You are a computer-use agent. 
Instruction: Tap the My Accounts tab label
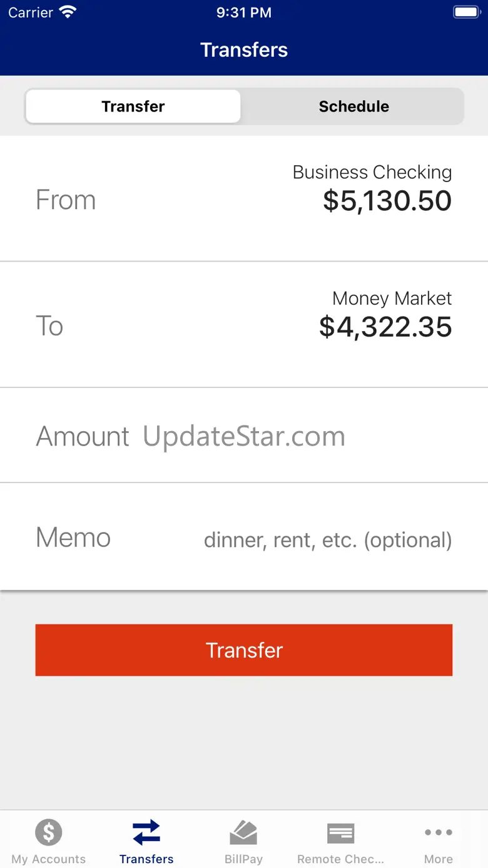[49, 859]
